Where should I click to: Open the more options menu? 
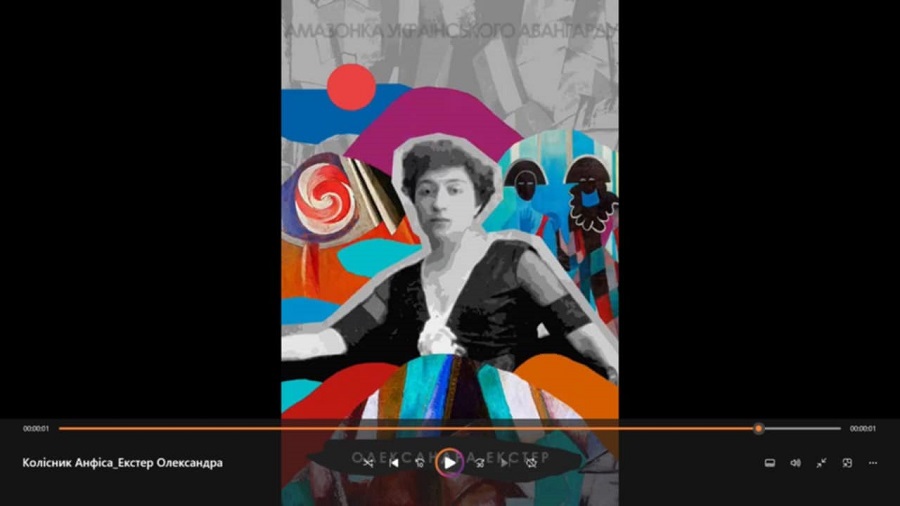(x=873, y=462)
